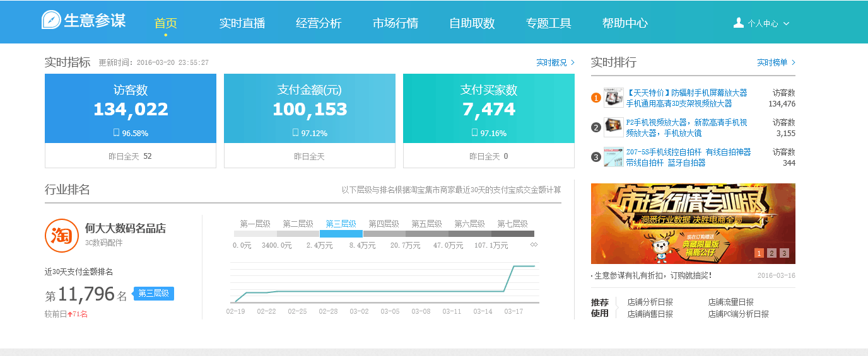Select the 第七层级 tier label

click(512, 224)
